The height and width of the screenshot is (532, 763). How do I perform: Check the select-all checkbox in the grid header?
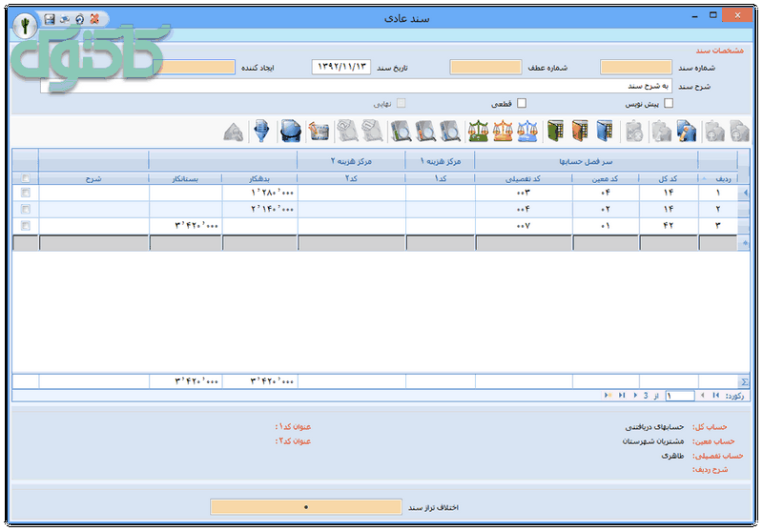pyautogui.click(x=26, y=178)
